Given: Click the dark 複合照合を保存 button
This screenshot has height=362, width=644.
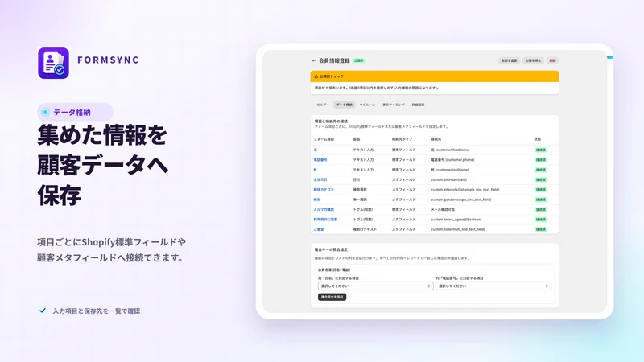Looking at the screenshot, I should 332,297.
